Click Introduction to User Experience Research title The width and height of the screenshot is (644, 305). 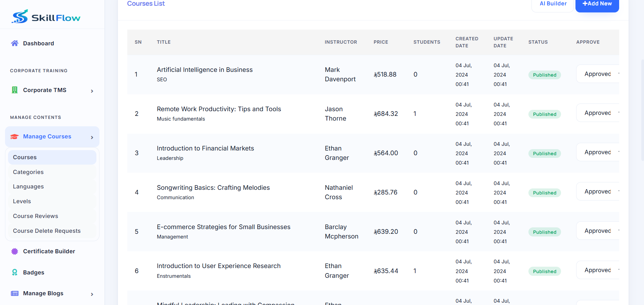[219, 266]
